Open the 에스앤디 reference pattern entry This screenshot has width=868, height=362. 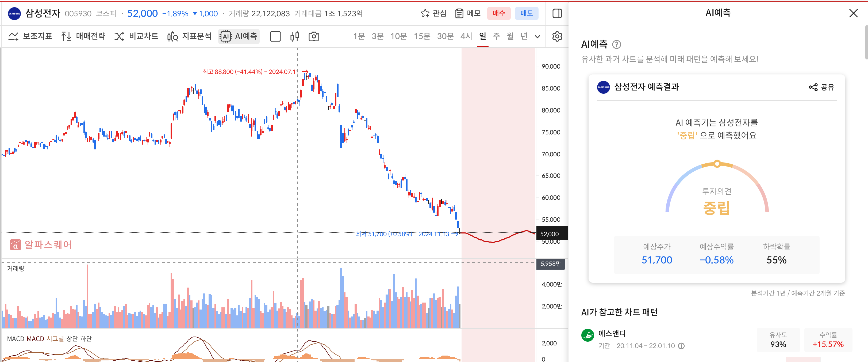[717, 340]
